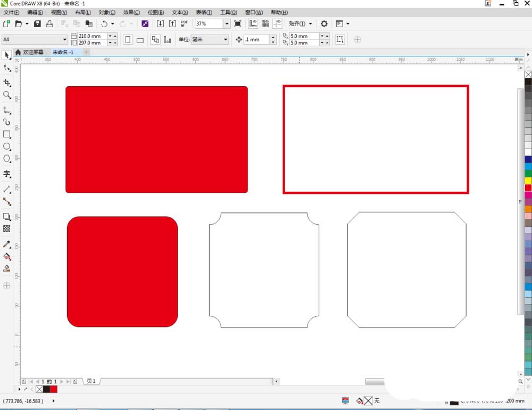This screenshot has width=532, height=410.
Task: Open the 编辑(E) menu
Action: [35, 12]
